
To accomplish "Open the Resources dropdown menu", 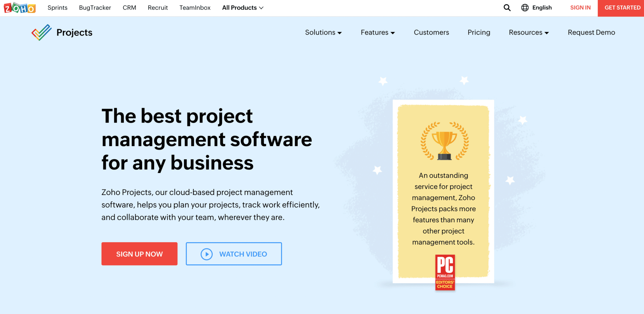I will click(x=529, y=32).
